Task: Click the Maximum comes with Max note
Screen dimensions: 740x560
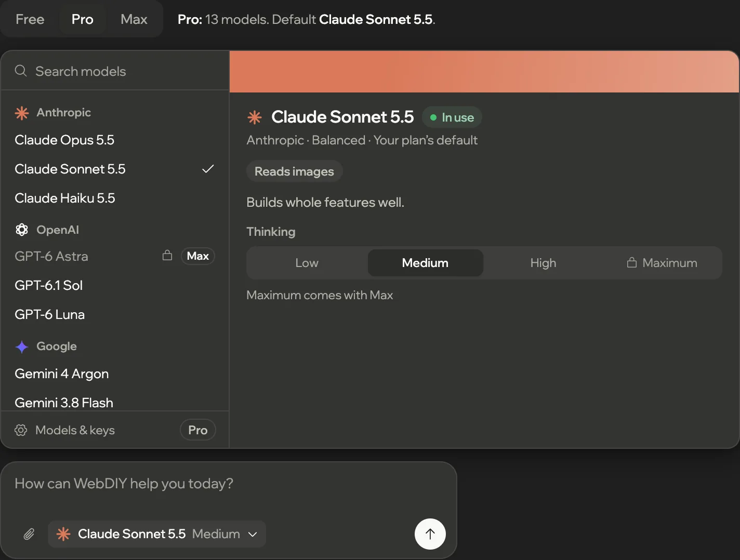Action: 320,295
